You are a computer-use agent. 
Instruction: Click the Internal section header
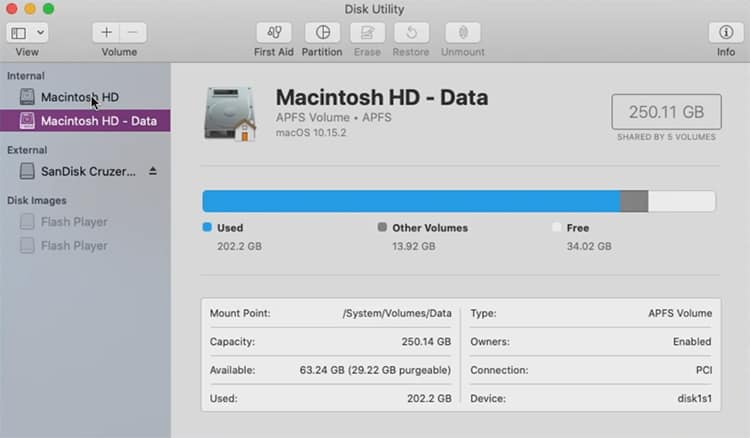click(x=26, y=76)
